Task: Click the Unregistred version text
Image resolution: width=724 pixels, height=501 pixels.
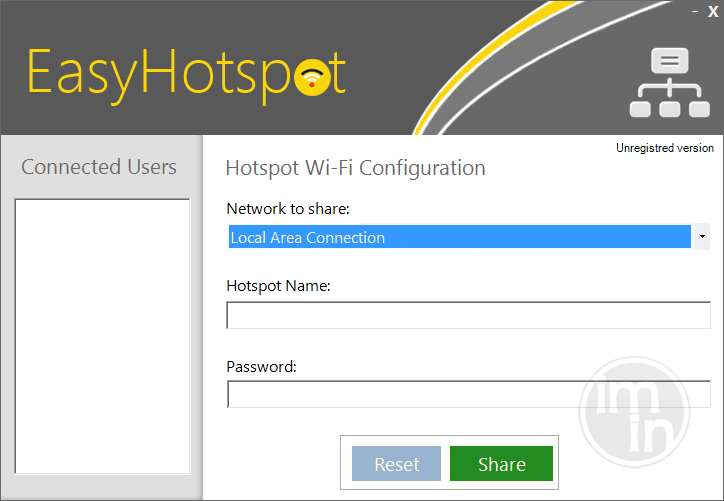Action: coord(664,148)
